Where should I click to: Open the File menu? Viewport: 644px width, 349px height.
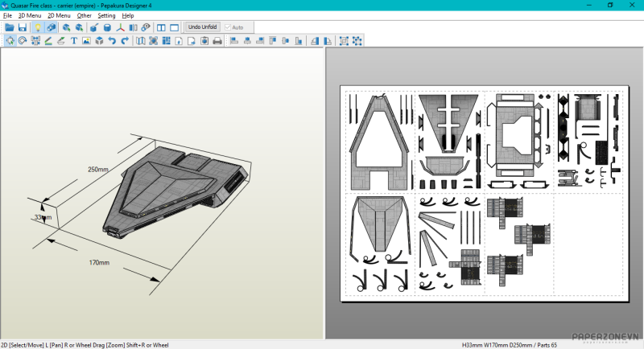pyautogui.click(x=7, y=15)
